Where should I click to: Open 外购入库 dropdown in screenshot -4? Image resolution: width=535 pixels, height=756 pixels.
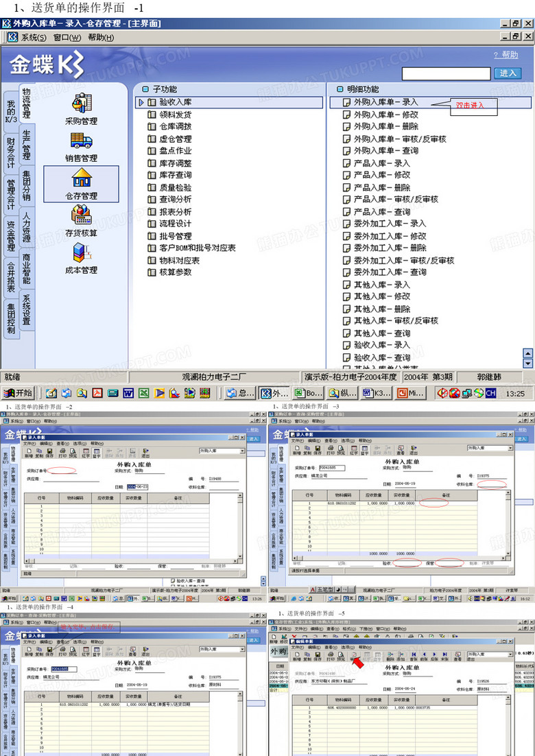pyautogui.click(x=242, y=650)
